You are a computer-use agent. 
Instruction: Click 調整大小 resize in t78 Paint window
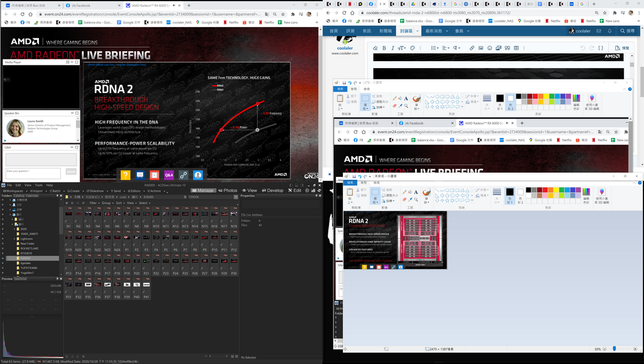click(380, 101)
